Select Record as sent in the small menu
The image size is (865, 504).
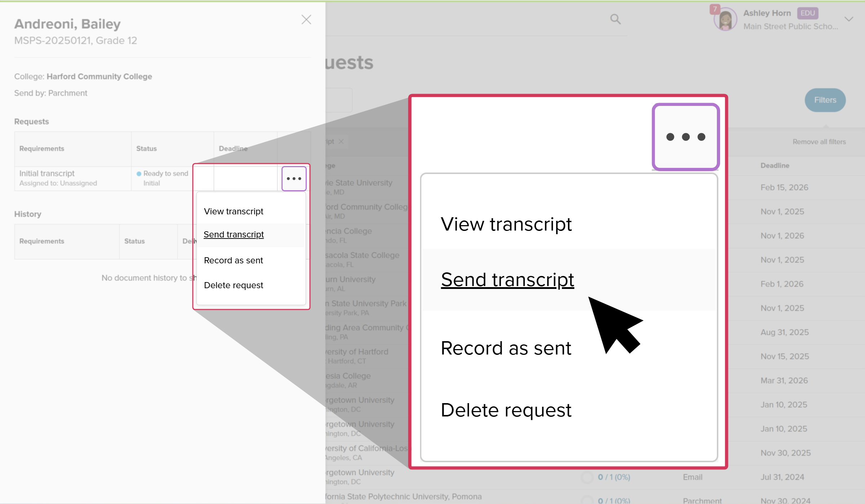234,260
